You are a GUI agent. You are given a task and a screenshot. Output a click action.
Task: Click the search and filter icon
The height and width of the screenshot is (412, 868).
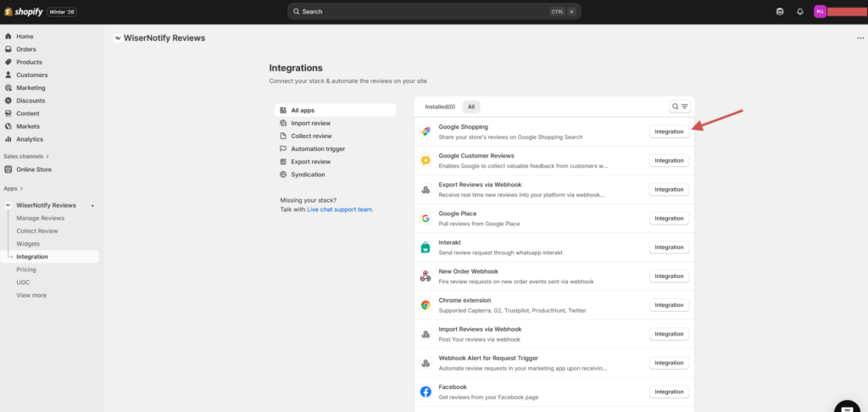pyautogui.click(x=680, y=107)
